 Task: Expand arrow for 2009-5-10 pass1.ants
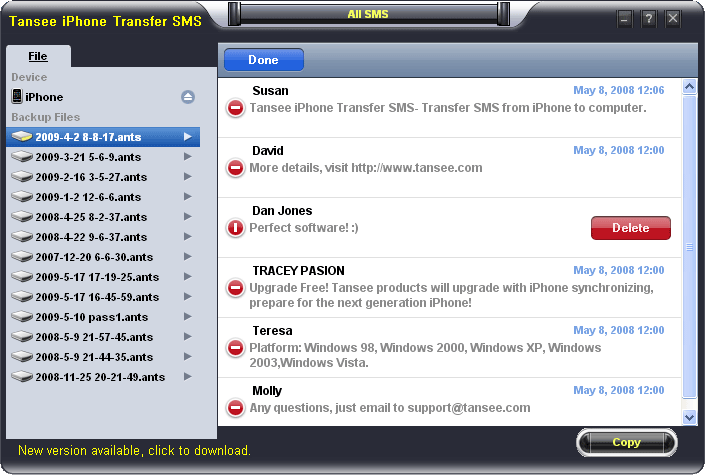(188, 317)
